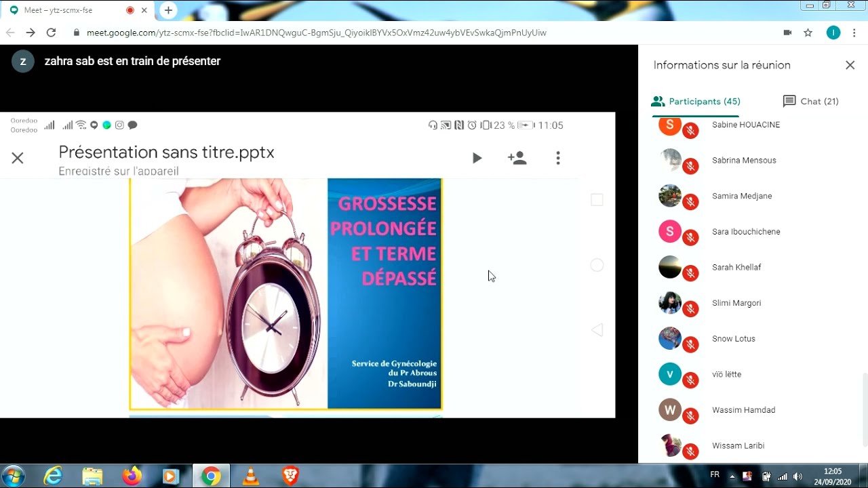The height and width of the screenshot is (488, 868).
Task: Click muted mic icon of Snow Lotus
Action: click(x=690, y=344)
